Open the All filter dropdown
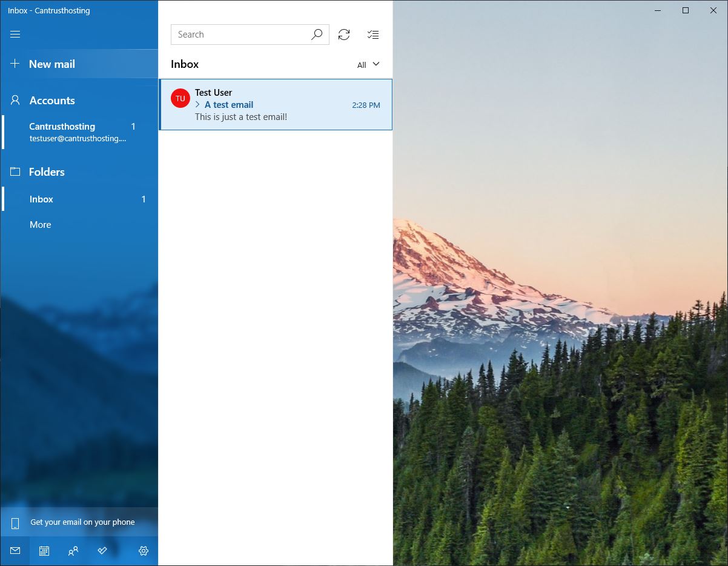728x566 pixels. 368,64
